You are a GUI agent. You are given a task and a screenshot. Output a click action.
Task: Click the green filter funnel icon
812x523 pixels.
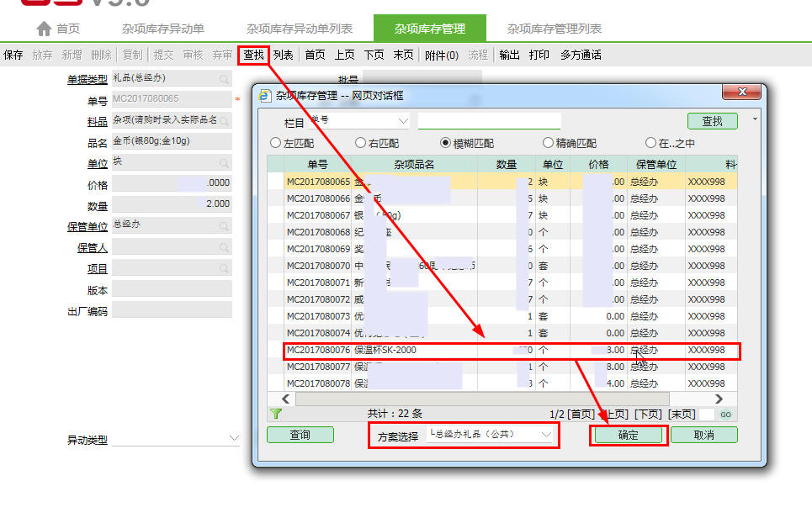(x=275, y=414)
